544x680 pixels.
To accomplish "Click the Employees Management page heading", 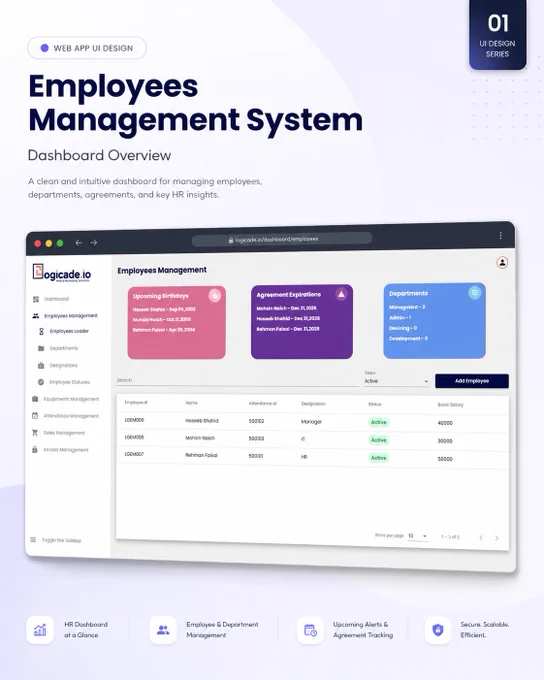I will click(162, 270).
